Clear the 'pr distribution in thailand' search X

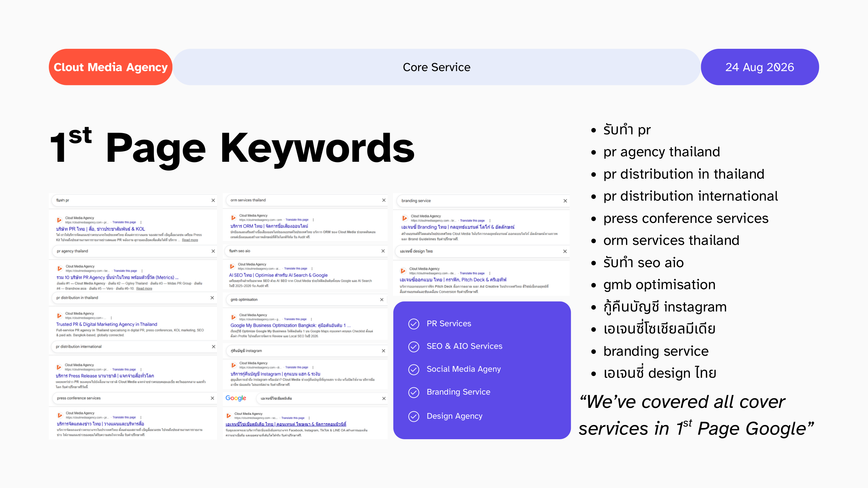tap(212, 298)
